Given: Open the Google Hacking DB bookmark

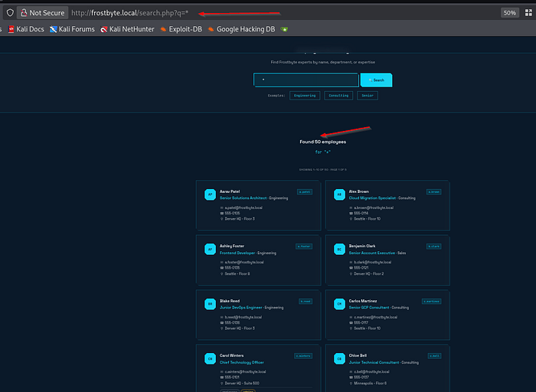Looking at the screenshot, I should click(x=241, y=29).
